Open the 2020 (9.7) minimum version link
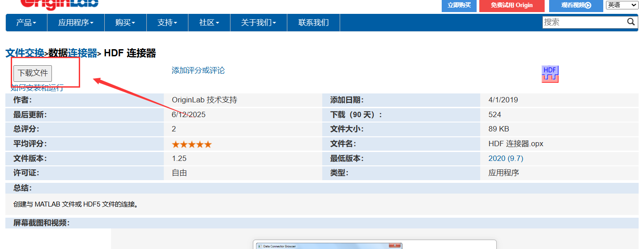Screen dimensions: 644x249 coord(506,159)
